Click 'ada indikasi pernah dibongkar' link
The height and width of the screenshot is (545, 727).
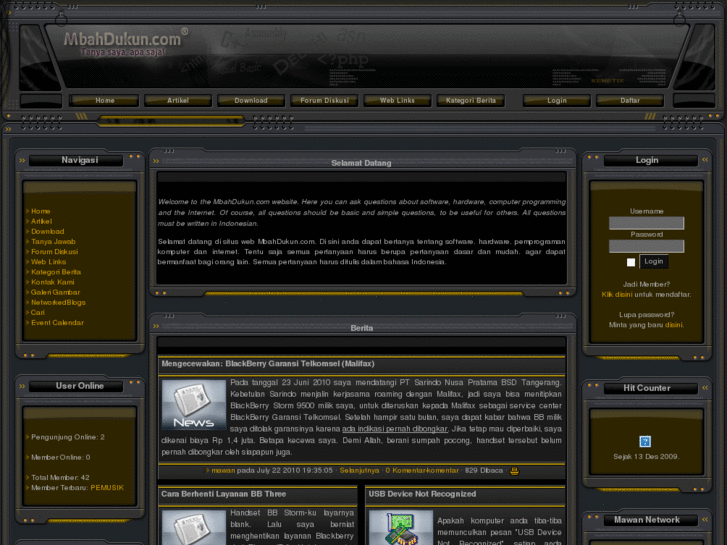click(x=395, y=429)
